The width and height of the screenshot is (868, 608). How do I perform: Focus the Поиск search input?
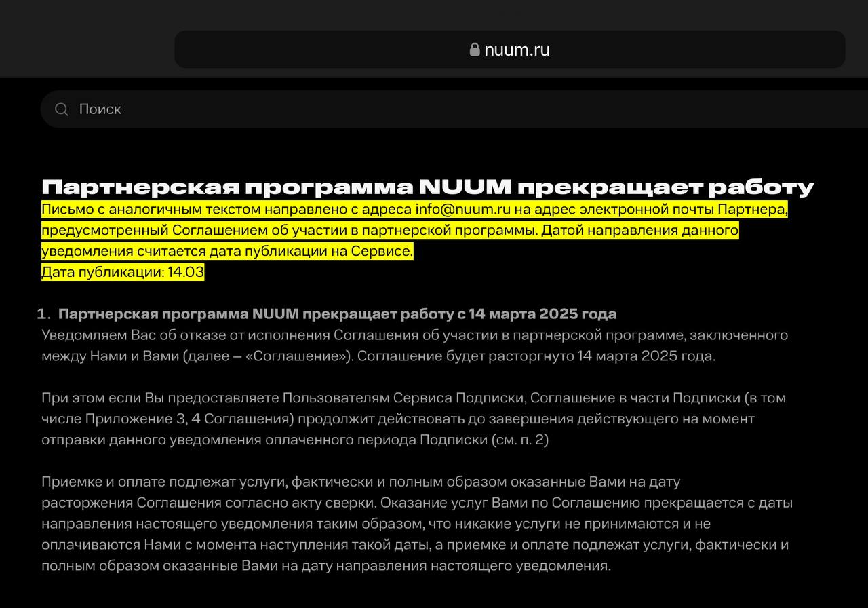click(x=407, y=109)
